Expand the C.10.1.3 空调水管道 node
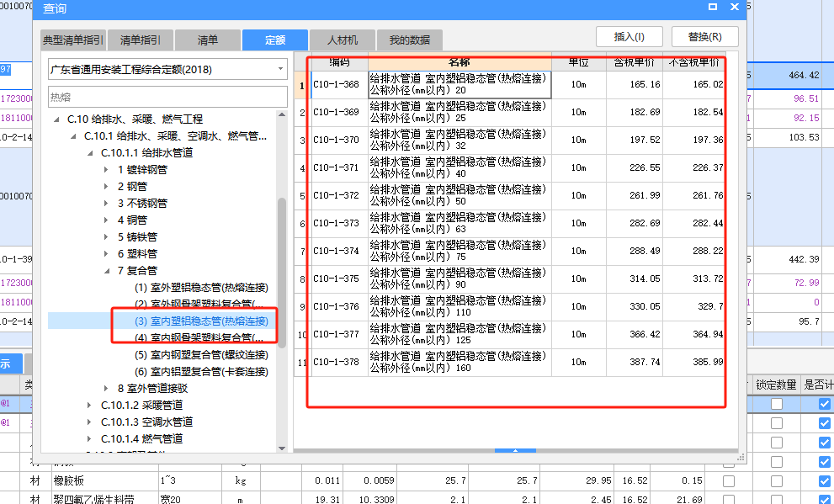Image resolution: width=834 pixels, height=504 pixels. tap(89, 422)
